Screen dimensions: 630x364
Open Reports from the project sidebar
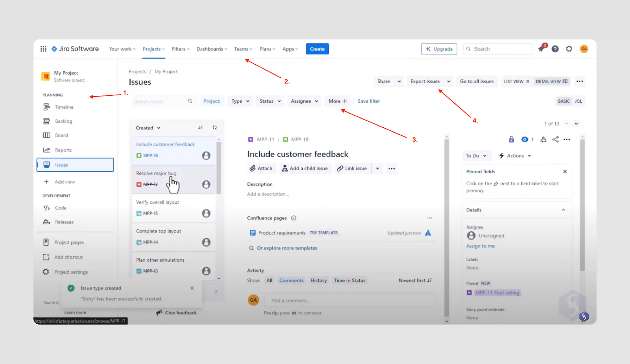[63, 150]
